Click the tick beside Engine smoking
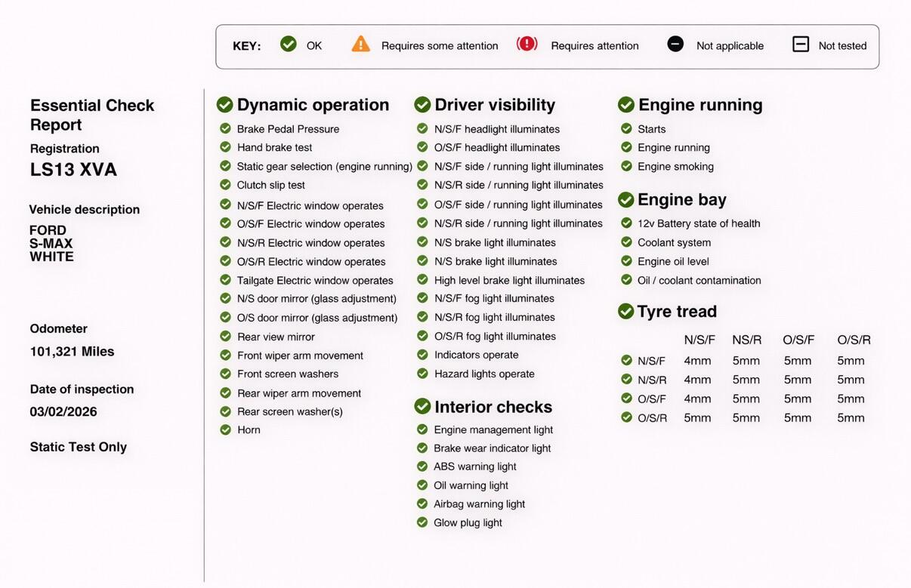Screen dimensions: 911x588 click(626, 166)
